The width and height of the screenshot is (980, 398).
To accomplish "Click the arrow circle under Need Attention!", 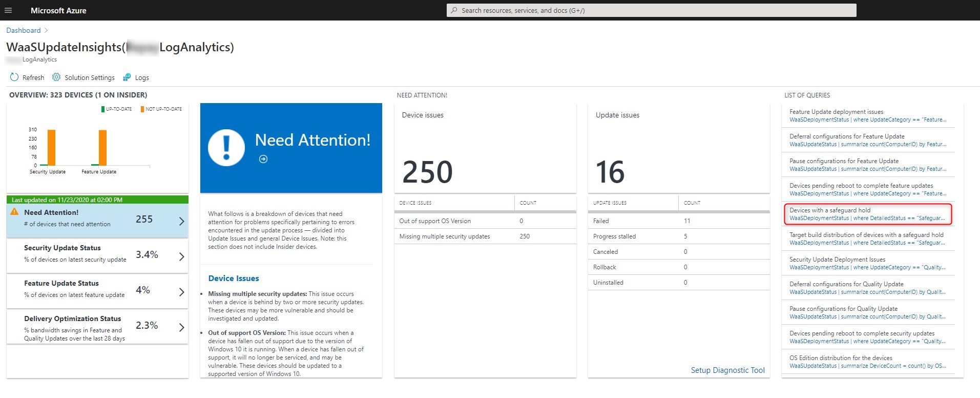I will coord(263,159).
